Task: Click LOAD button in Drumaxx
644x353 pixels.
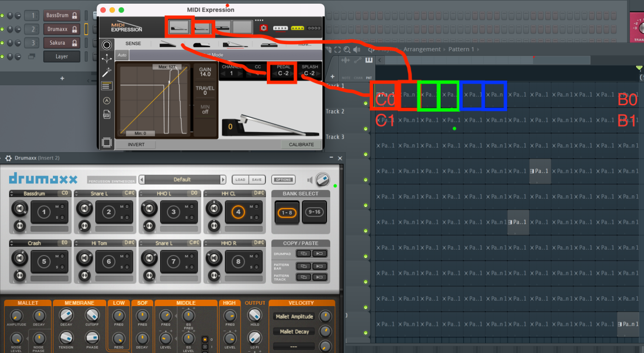Action: 240,180
